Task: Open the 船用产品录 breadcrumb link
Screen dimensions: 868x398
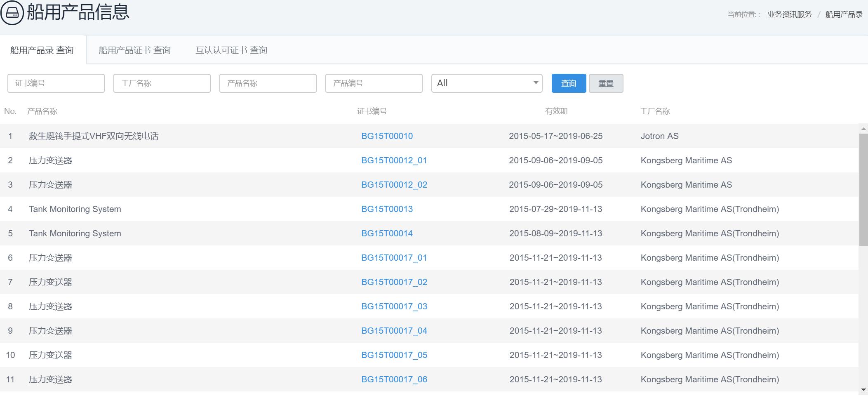Action: click(x=844, y=14)
